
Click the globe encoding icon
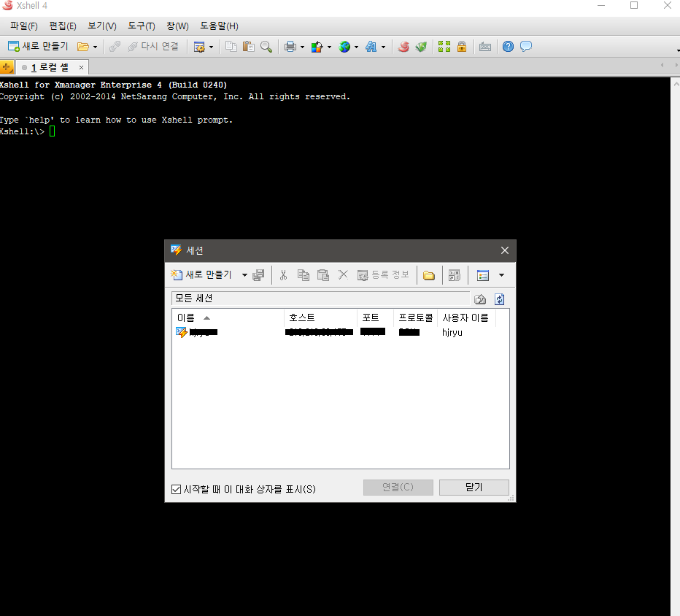344,47
